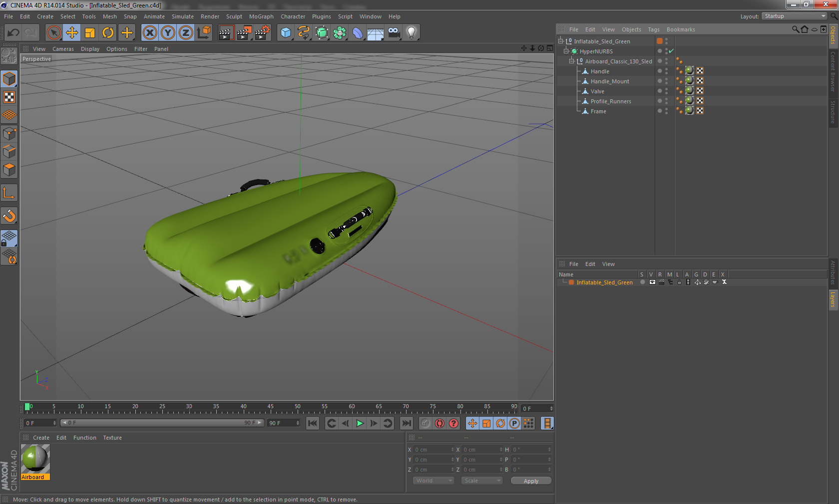Open viewport Cameras menu
This screenshot has height=504, width=839.
click(63, 49)
